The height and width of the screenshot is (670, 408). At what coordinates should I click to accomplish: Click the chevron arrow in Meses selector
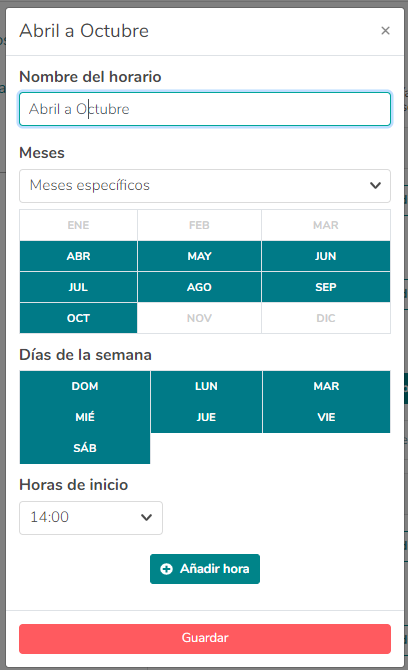[375, 185]
